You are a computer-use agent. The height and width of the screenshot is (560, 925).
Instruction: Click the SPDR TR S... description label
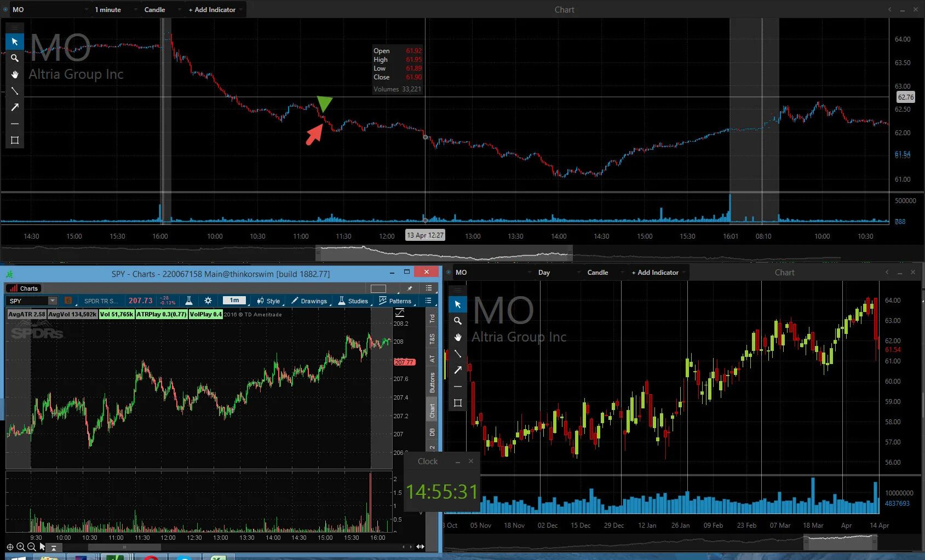pyautogui.click(x=101, y=301)
